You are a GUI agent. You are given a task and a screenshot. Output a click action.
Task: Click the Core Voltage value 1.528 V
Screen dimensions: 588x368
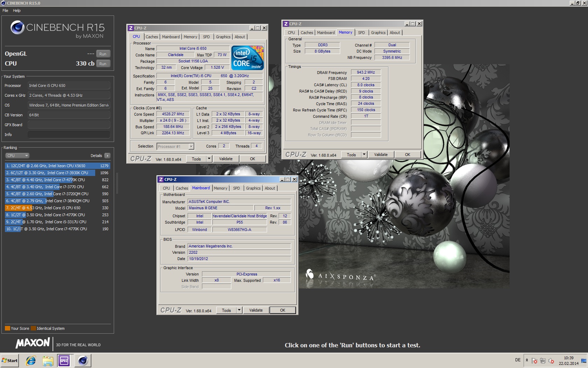pos(217,68)
